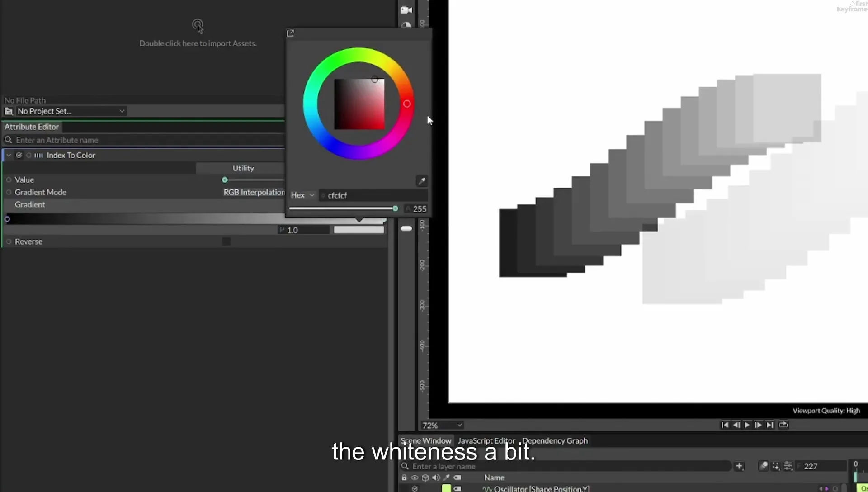
Task: Click the alpha slider handle at 255
Action: 395,208
